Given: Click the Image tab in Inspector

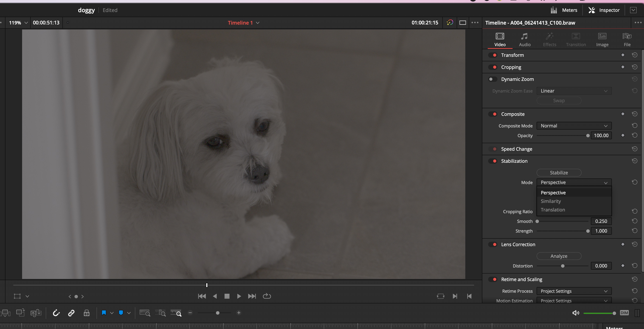Looking at the screenshot, I should (x=603, y=39).
